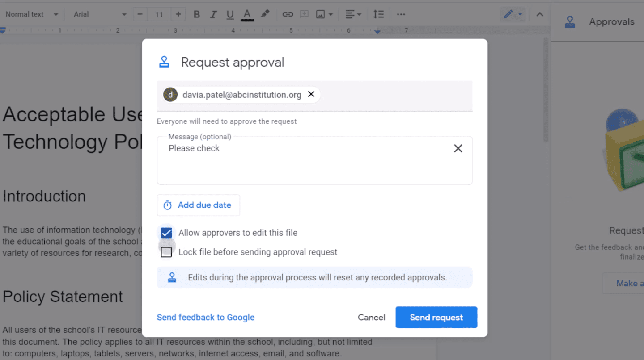Click the document vertical scrollbar
This screenshot has height=360, width=644.
coord(546,89)
